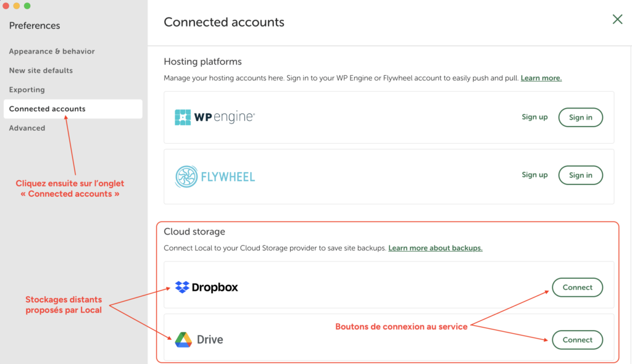This screenshot has width=632, height=364.
Task: Close the Connected accounts panel with the X
Action: coord(617,19)
